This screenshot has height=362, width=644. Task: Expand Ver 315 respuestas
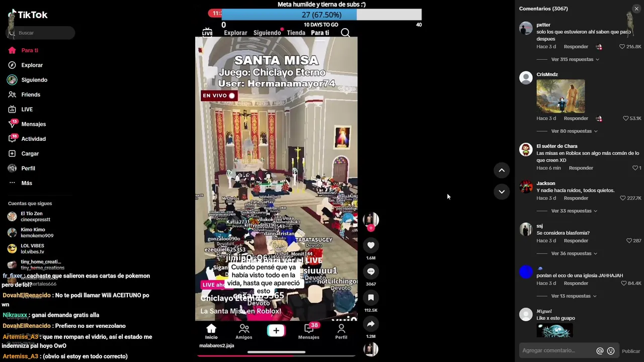coord(575,59)
